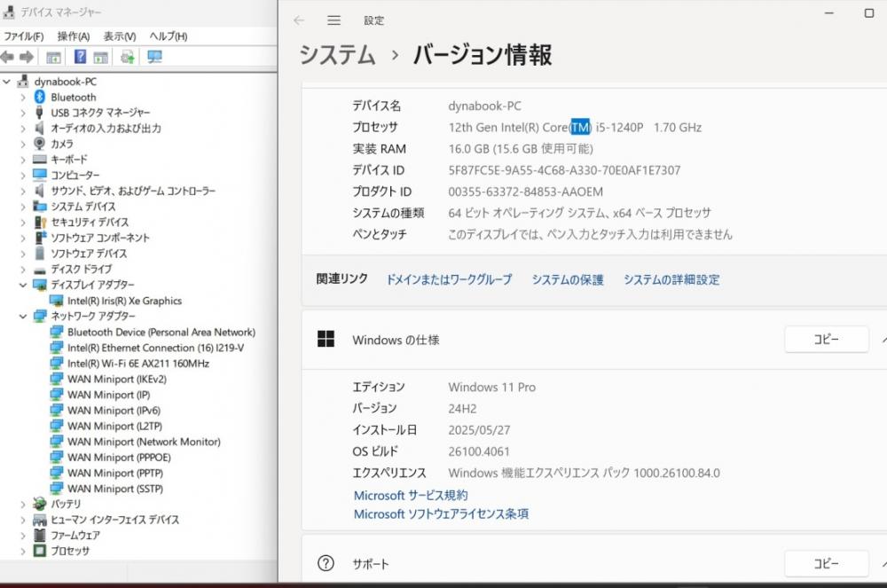Open the ファイル(F) menu
Viewport: 887px width, 588px height.
[x=24, y=36]
